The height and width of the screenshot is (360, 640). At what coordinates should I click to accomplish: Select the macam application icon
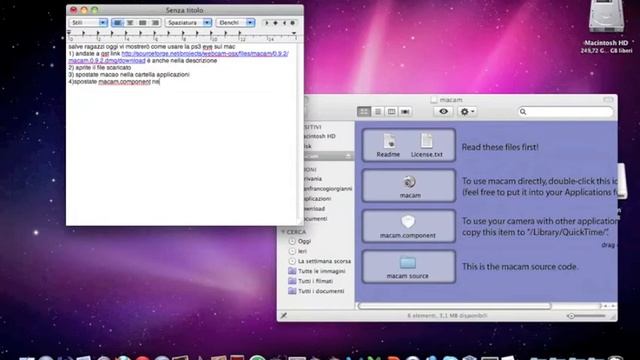pyautogui.click(x=410, y=187)
